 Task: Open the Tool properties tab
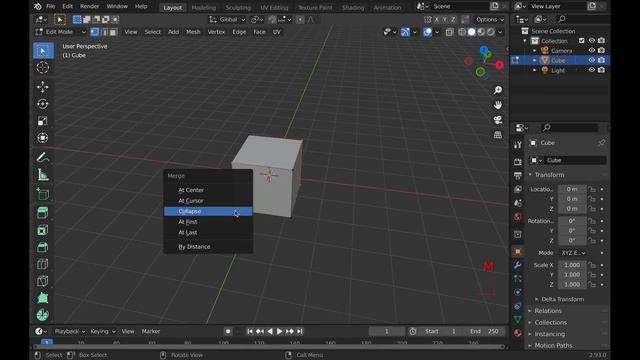coord(518,145)
